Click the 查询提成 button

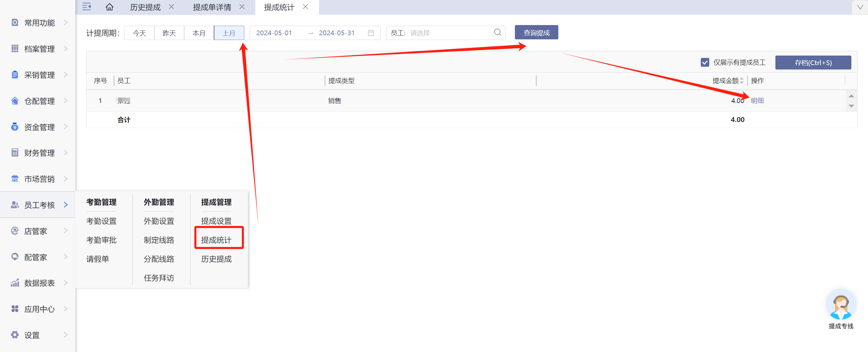coord(536,33)
